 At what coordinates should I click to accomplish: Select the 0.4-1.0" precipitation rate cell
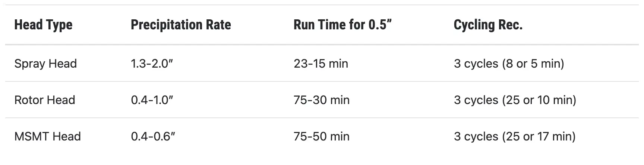coord(152,100)
